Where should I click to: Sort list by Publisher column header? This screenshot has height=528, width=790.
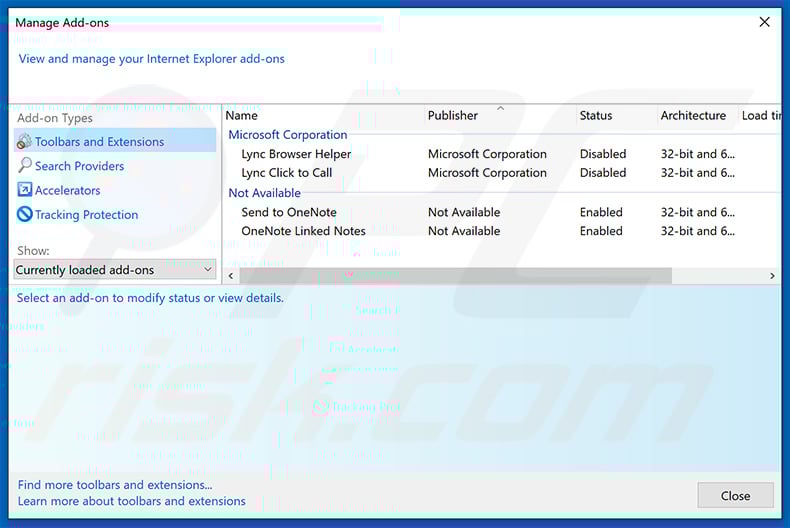(x=452, y=115)
